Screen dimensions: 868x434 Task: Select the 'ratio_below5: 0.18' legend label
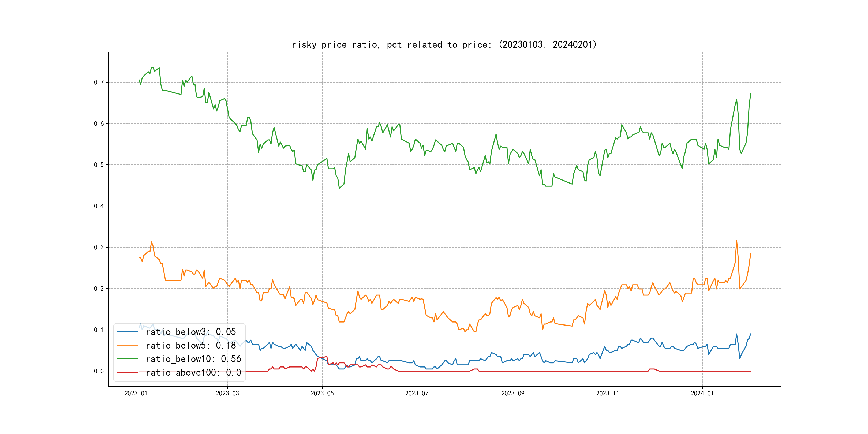191,345
